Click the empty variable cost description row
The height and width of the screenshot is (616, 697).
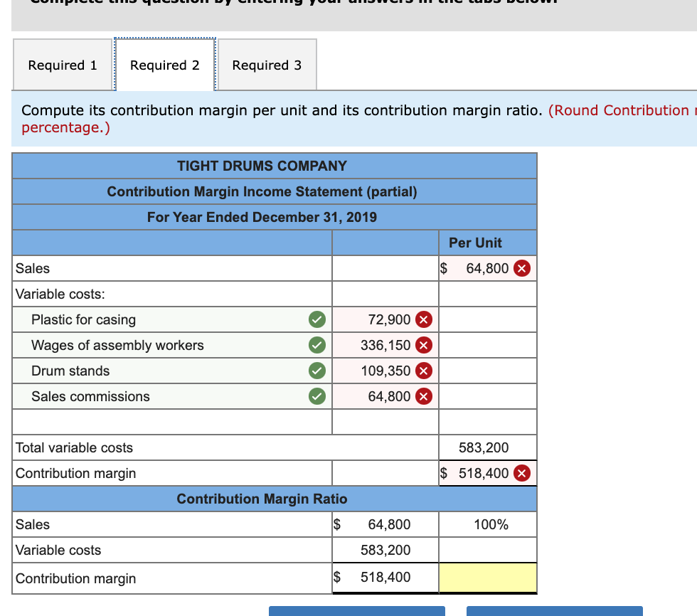(171, 422)
